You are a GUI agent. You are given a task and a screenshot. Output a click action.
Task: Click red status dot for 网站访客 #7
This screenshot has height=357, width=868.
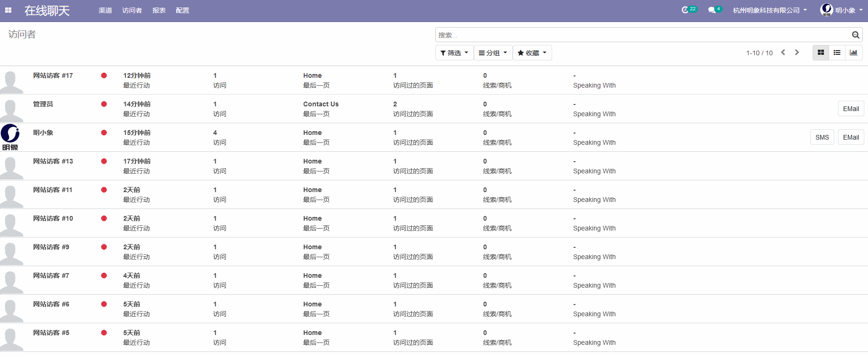[x=104, y=275]
